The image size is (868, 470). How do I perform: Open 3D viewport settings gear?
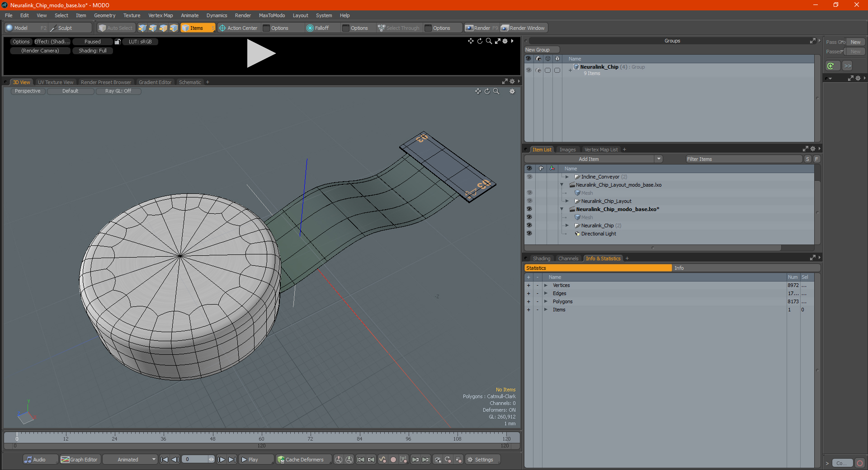512,91
